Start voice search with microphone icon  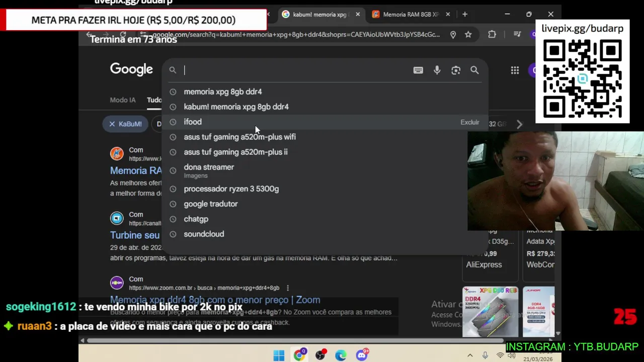pyautogui.click(x=437, y=70)
